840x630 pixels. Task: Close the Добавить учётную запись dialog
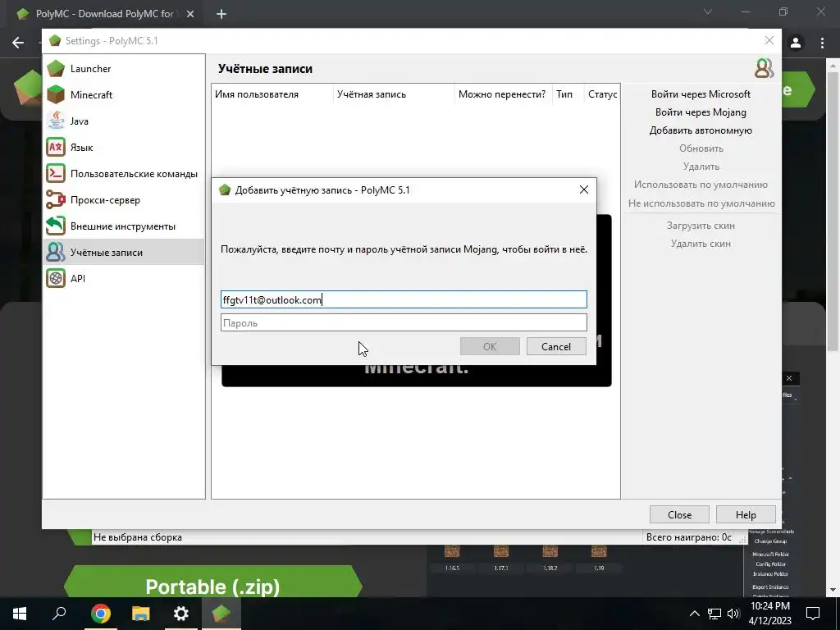point(584,189)
